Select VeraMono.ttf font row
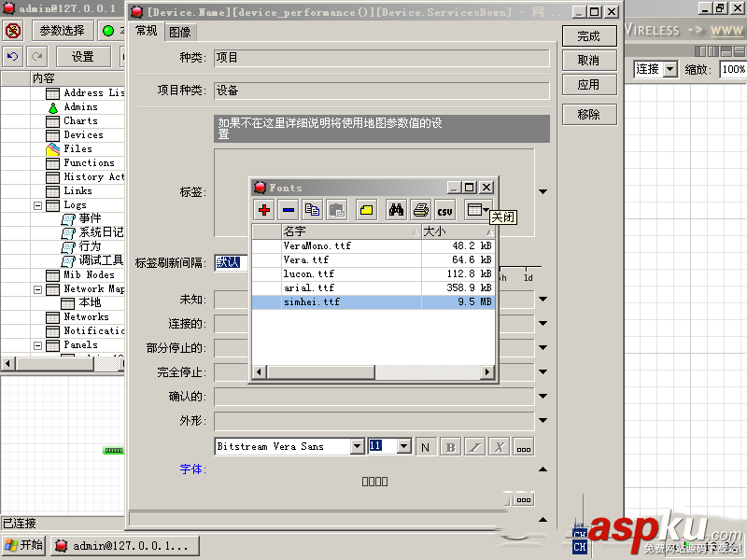 point(373,245)
